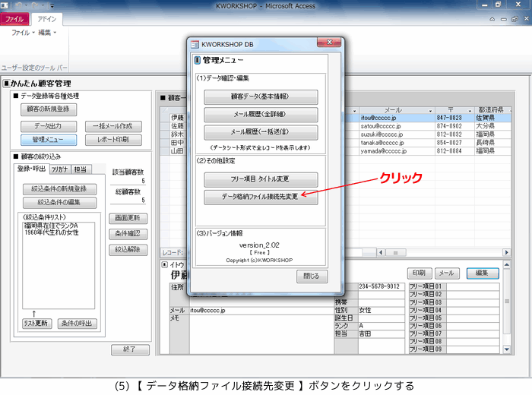Click the メール button in detail pane
The image size is (532, 395).
coord(447,273)
